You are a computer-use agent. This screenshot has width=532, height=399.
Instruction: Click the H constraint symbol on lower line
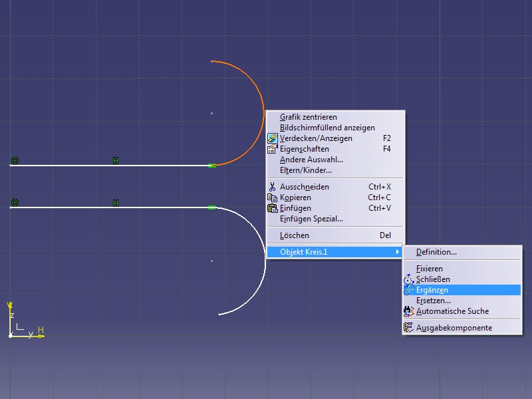(116, 203)
